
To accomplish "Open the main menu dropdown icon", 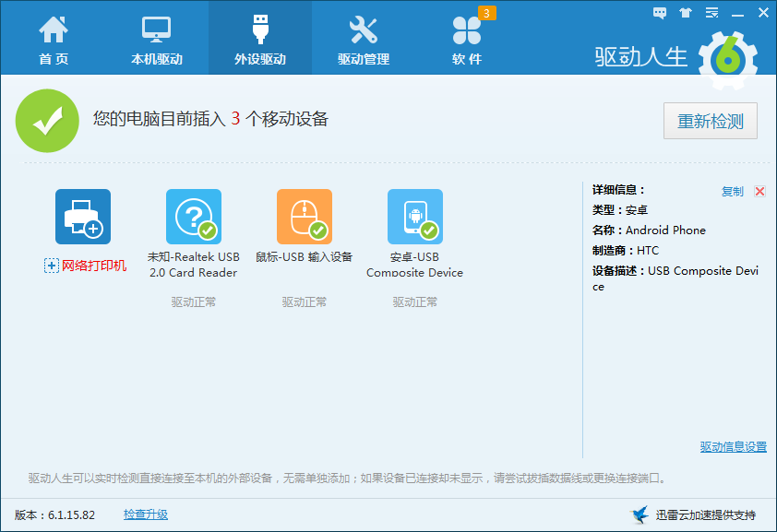I will 711,13.
